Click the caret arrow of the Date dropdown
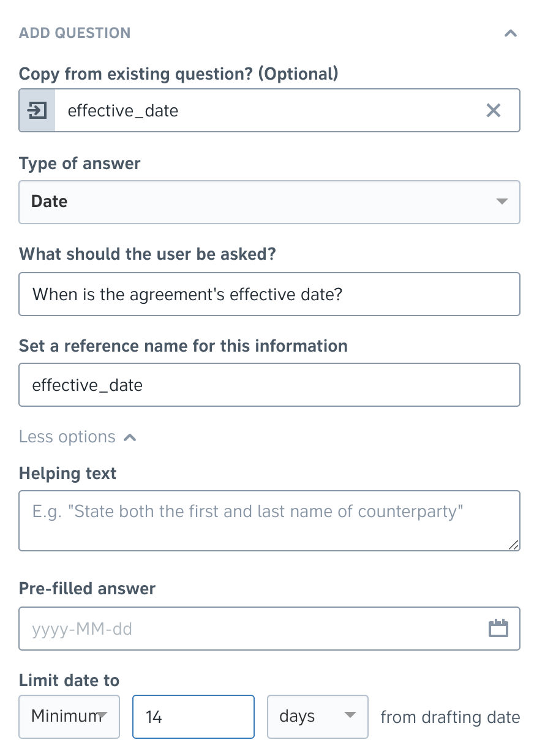Viewport: 545px width, 756px height. pos(502,202)
